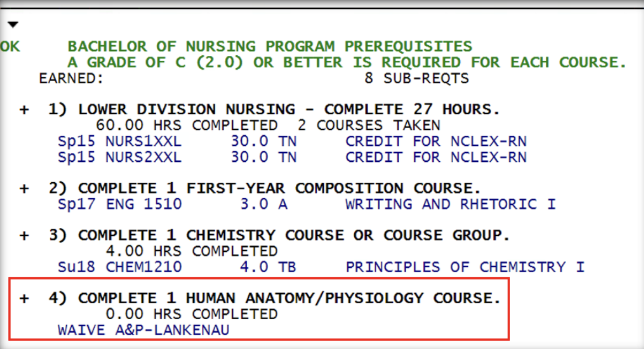Collapse the section with the top triangle arrow

(x=13, y=25)
